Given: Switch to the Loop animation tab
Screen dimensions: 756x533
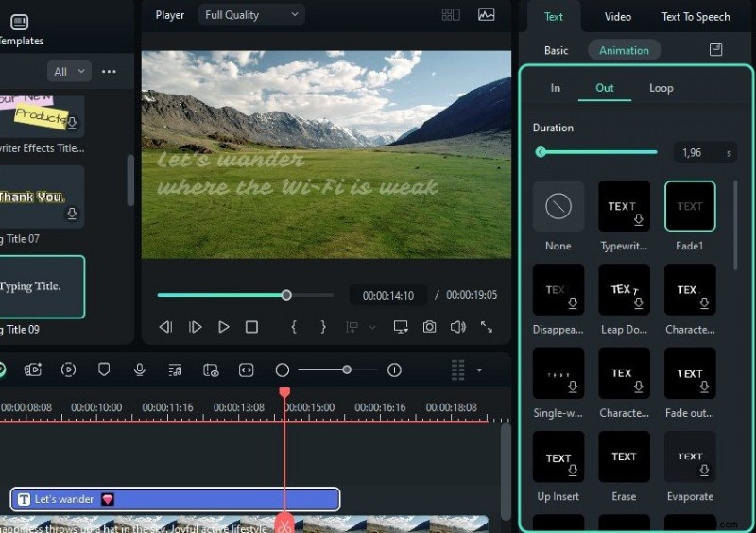Looking at the screenshot, I should [661, 88].
